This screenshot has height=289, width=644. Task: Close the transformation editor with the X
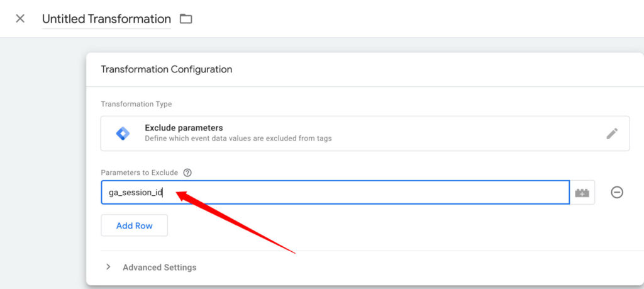[x=20, y=18]
